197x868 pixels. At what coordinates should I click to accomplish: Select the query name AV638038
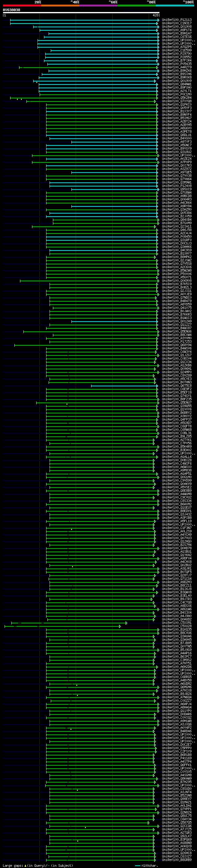11,10
